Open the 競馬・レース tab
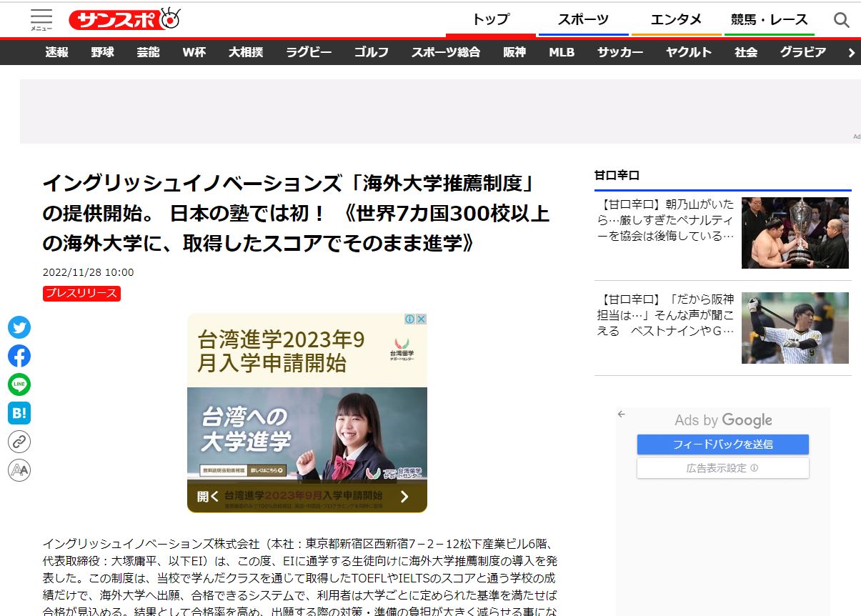The image size is (861, 616). click(770, 20)
